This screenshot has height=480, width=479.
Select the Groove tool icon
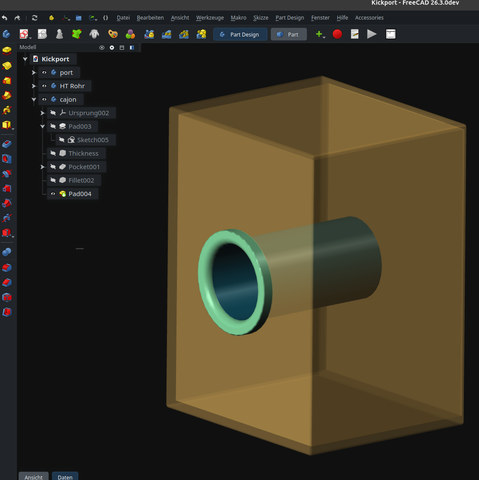click(x=7, y=173)
